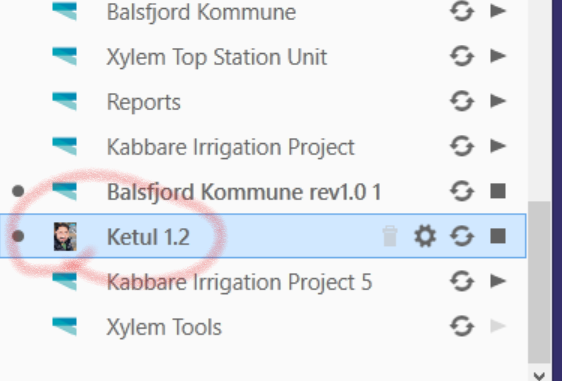Viewport: 562px width, 381px height.
Task: Select the Xylem Tools list item
Action: (x=263, y=327)
